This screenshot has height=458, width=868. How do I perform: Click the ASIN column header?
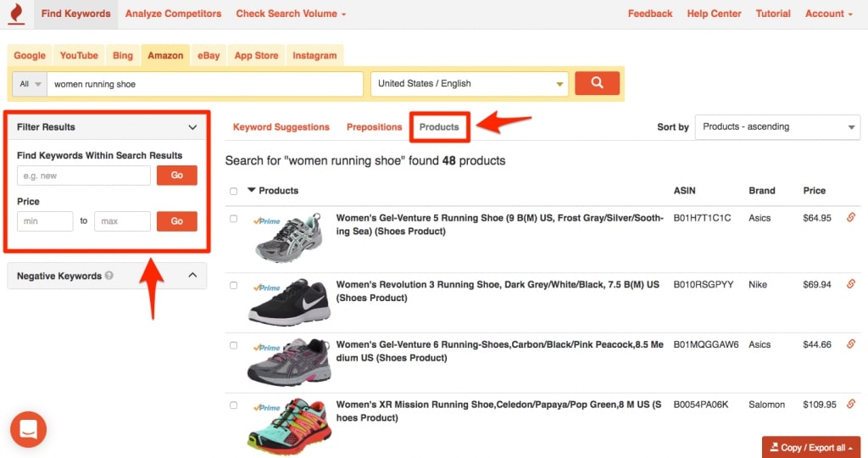click(684, 191)
